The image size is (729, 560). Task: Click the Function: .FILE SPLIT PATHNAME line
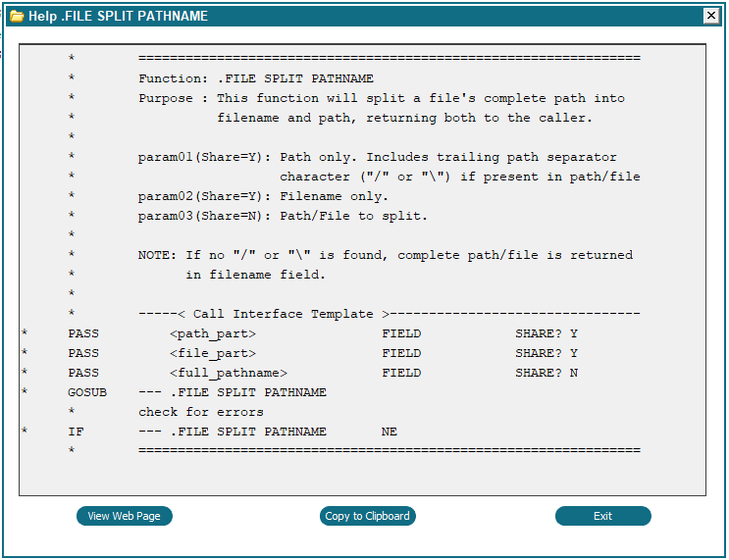tap(256, 78)
